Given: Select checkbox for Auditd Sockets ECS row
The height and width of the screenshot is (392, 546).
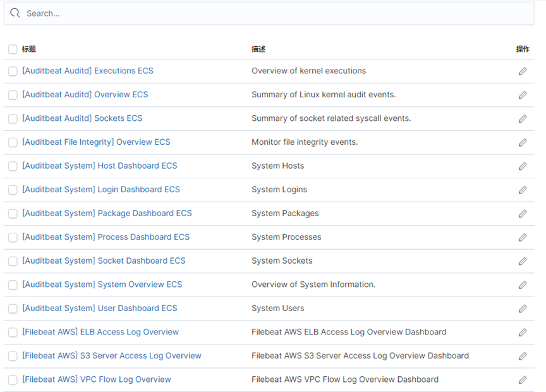Looking at the screenshot, I should (13, 118).
